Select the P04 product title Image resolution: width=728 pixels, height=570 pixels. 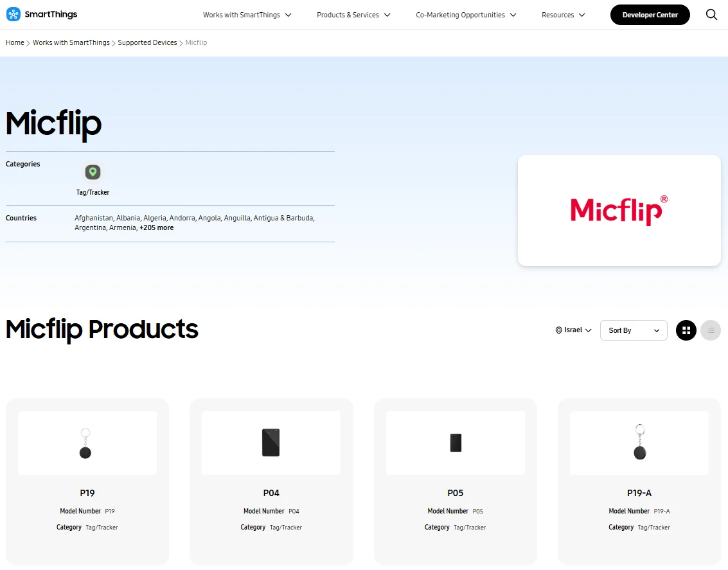coord(271,493)
